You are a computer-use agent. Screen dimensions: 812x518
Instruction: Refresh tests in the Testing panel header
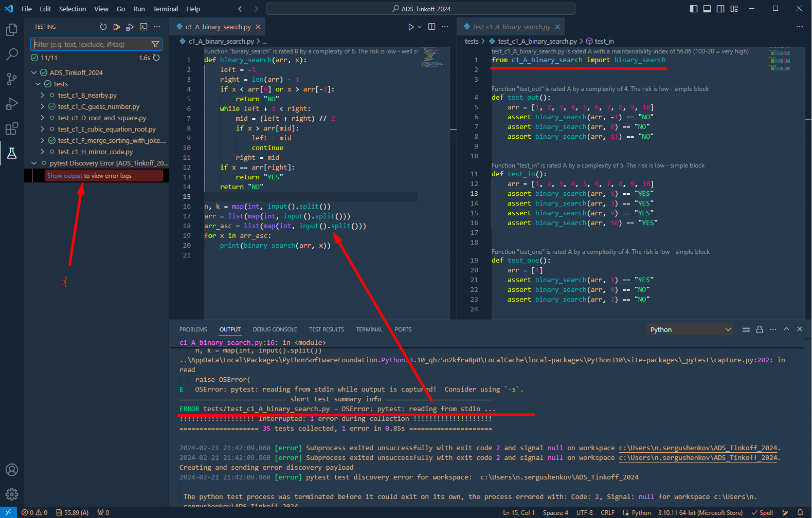103,27
